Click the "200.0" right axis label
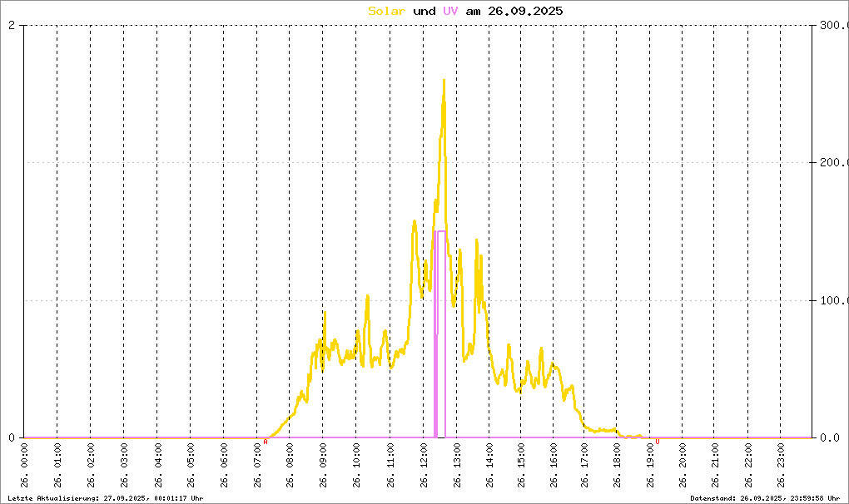This screenshot has width=849, height=504. click(832, 163)
